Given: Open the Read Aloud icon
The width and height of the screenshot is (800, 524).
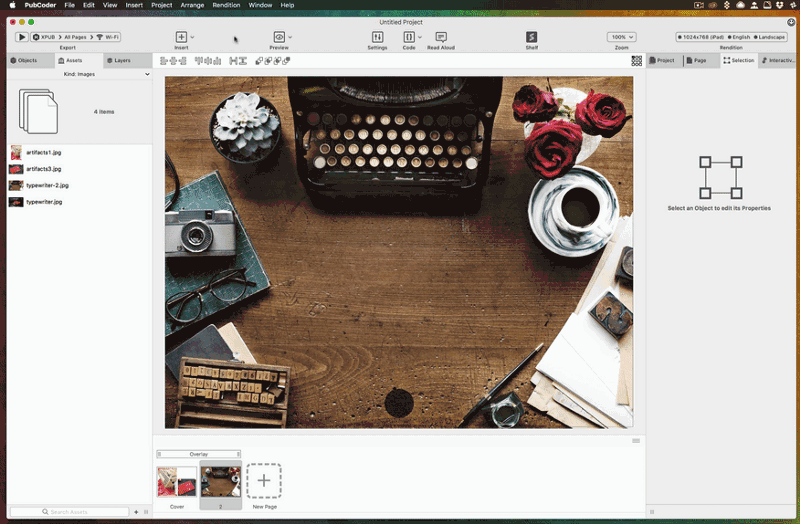Looking at the screenshot, I should (441, 37).
